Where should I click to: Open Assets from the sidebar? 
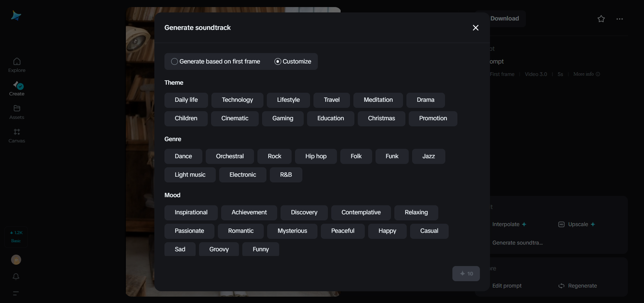pos(16,112)
